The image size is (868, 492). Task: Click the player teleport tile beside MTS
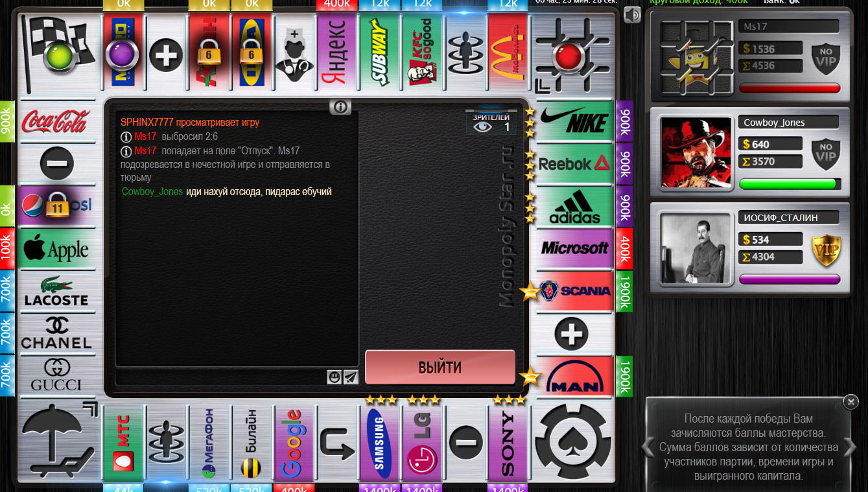point(166,443)
